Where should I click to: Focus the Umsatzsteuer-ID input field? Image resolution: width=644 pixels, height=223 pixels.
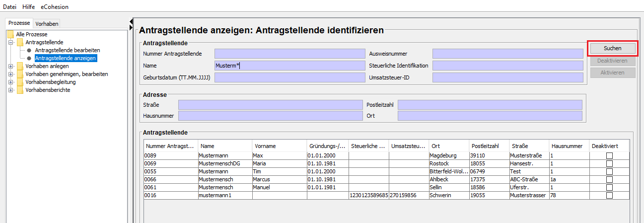tap(507, 77)
